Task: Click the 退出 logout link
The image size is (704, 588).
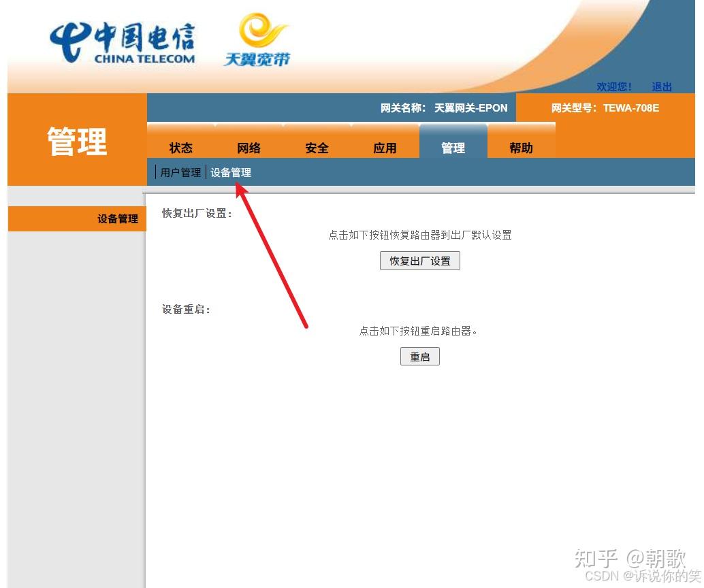Action: click(661, 86)
